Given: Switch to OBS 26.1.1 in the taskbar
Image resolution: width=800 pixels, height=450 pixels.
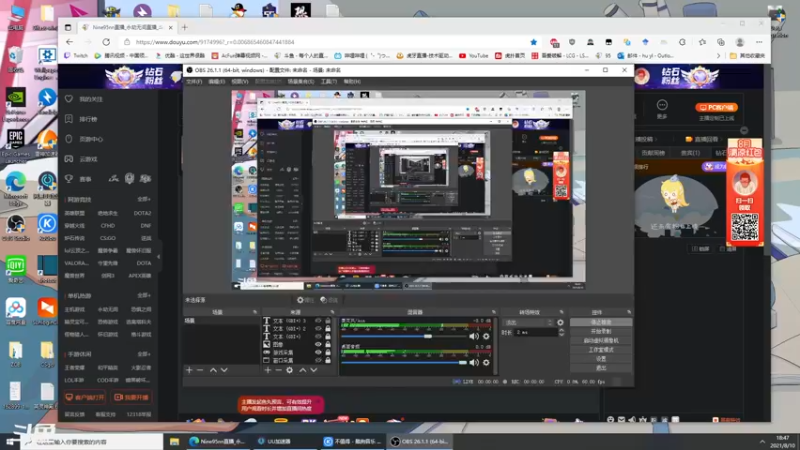Looking at the screenshot, I should coord(420,442).
